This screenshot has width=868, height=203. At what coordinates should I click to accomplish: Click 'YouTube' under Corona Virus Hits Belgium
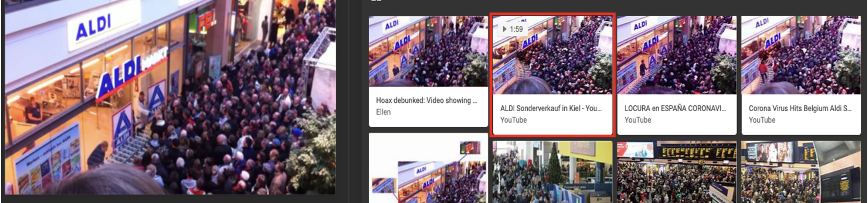click(762, 120)
